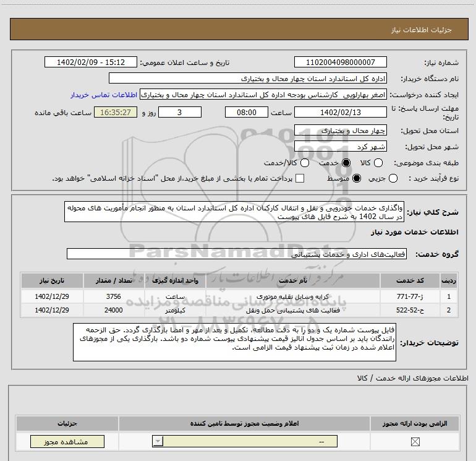Click the اطلاعات مجوزهای ارائه خدمت / کالا heading
This screenshot has height=461, width=476.
(x=412, y=378)
